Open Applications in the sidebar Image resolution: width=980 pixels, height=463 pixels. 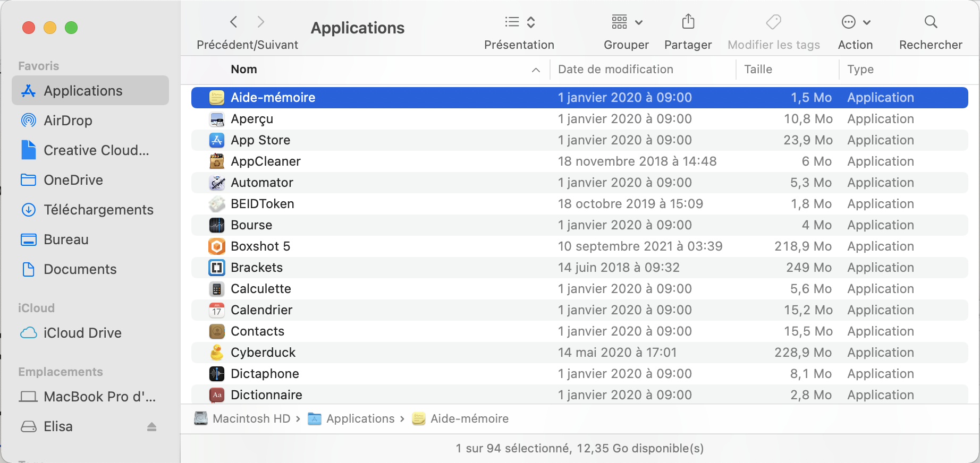click(90, 91)
